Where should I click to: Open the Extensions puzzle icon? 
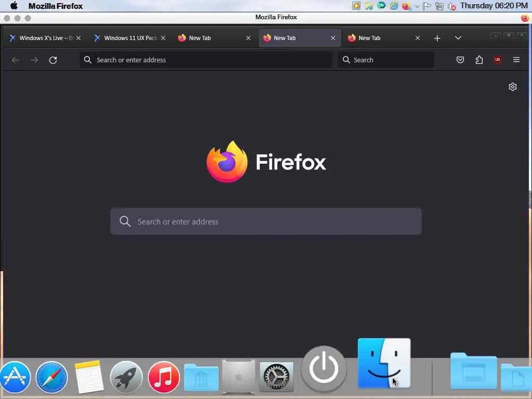479,60
